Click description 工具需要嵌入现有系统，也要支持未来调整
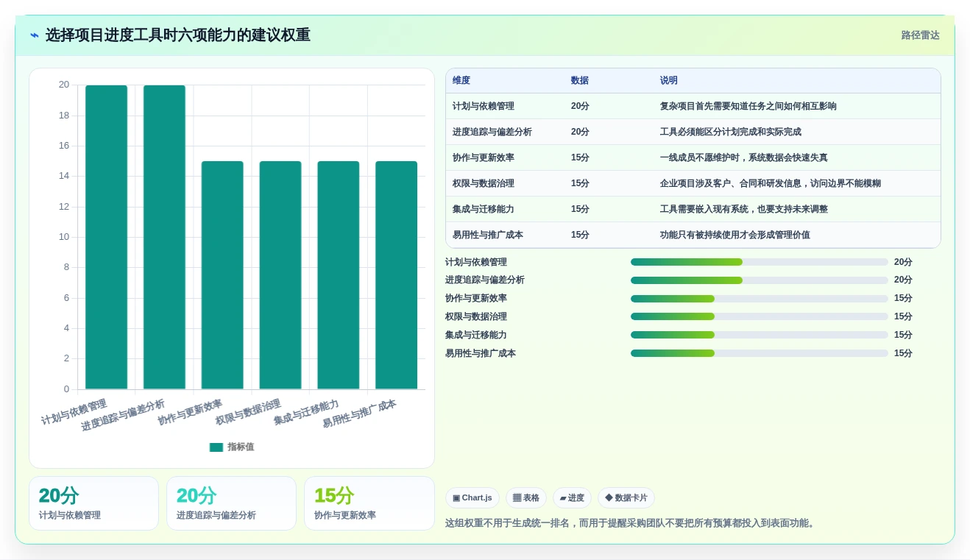The width and height of the screenshot is (970, 560). 744,209
